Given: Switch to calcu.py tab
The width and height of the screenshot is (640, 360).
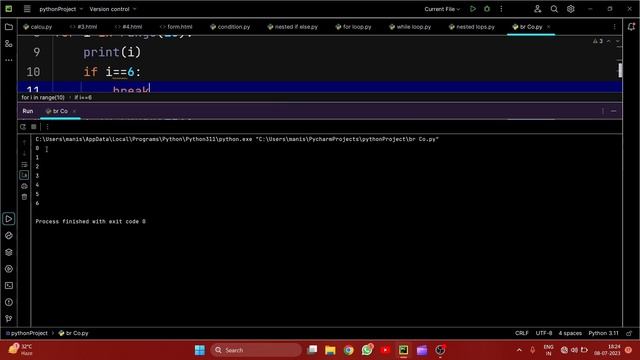Looking at the screenshot, I should pos(38,27).
